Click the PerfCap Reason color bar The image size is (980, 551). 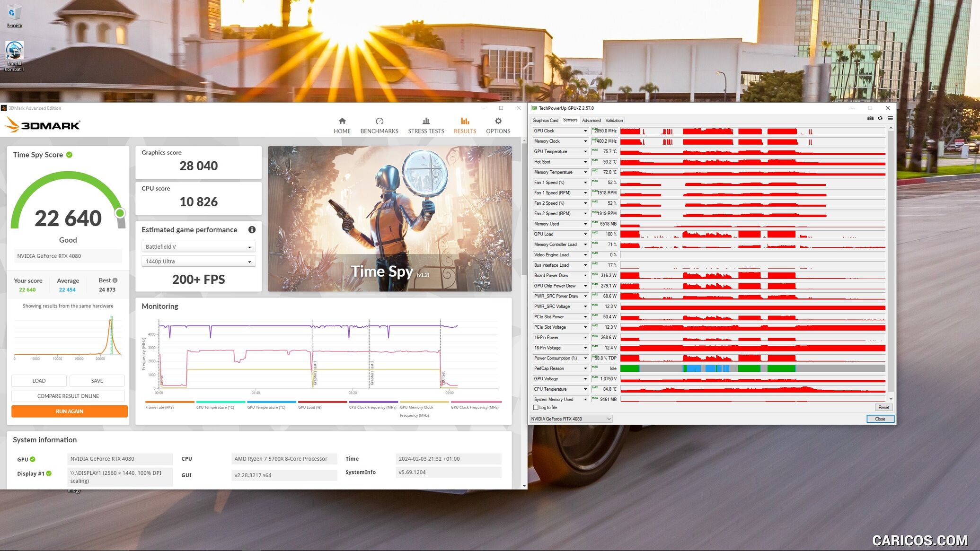[x=752, y=368]
